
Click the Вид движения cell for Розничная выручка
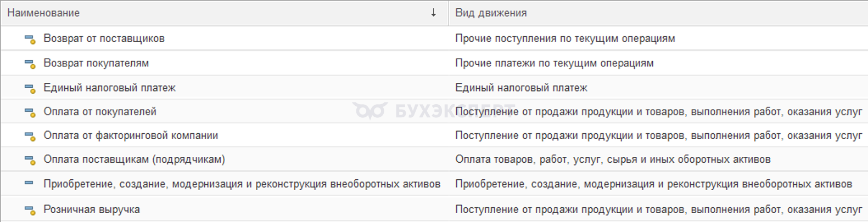click(658, 209)
